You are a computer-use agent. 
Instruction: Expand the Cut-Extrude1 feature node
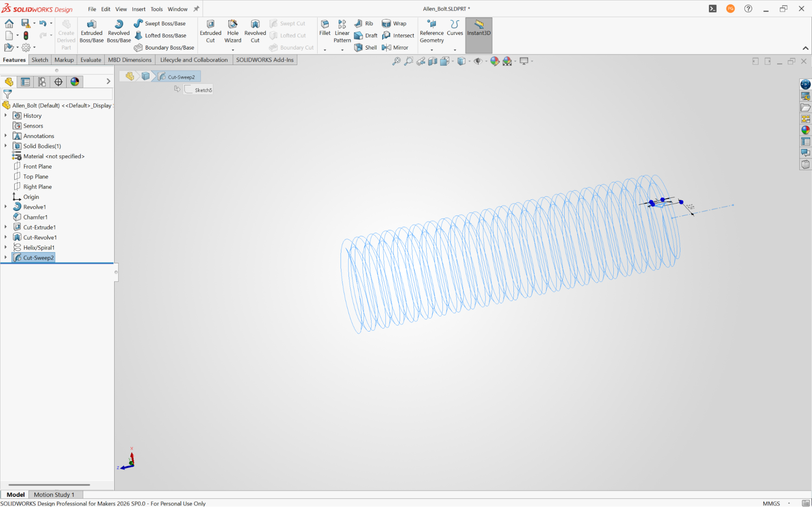coord(6,227)
